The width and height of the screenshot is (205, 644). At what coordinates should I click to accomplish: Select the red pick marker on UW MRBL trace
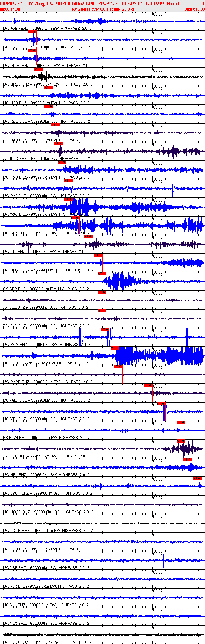coord(39,69)
